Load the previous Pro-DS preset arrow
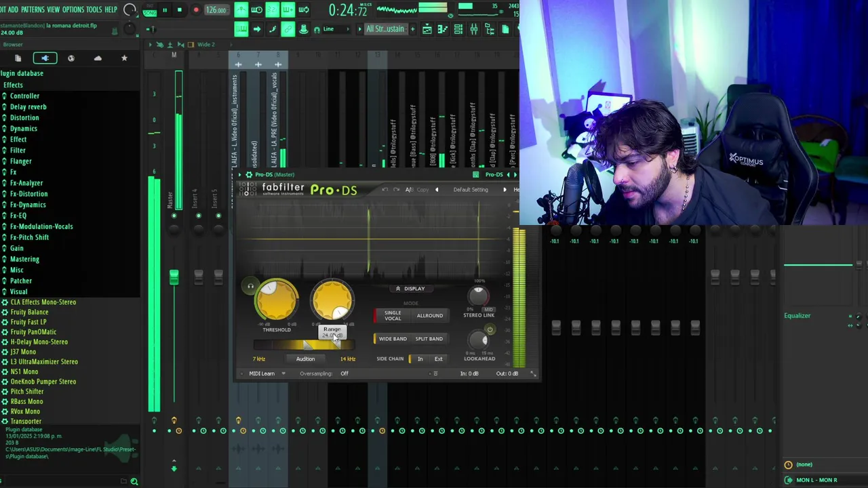 click(x=437, y=190)
